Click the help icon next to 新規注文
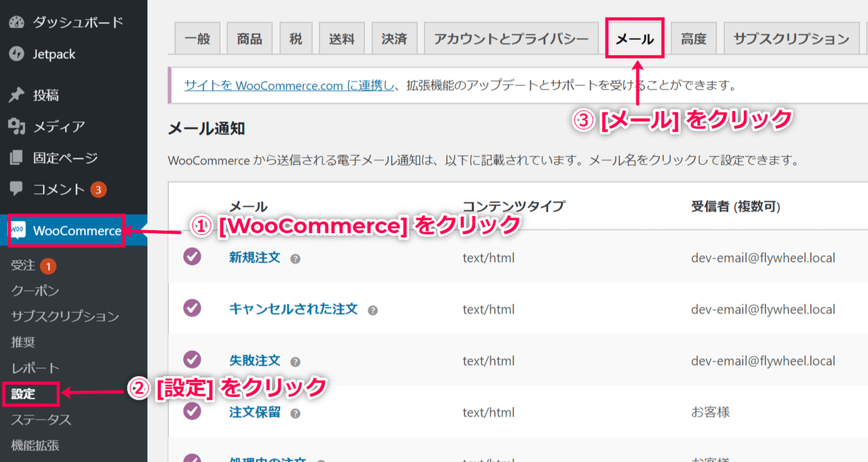 point(295,259)
